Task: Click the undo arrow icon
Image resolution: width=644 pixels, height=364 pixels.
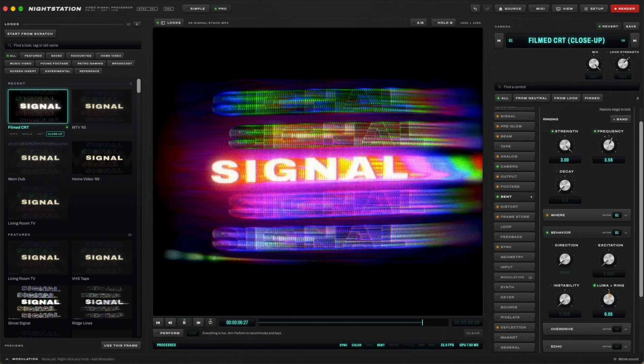Action: 475,9
